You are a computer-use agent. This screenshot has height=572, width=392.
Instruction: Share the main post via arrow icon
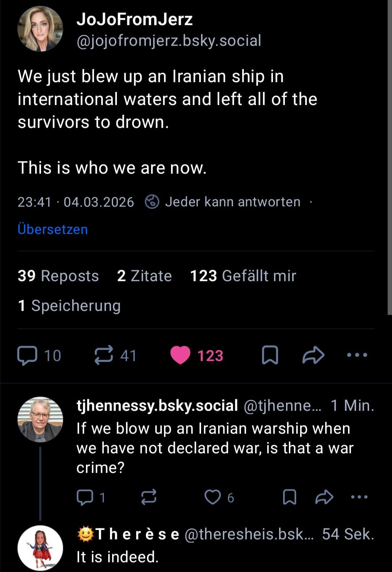tap(313, 355)
